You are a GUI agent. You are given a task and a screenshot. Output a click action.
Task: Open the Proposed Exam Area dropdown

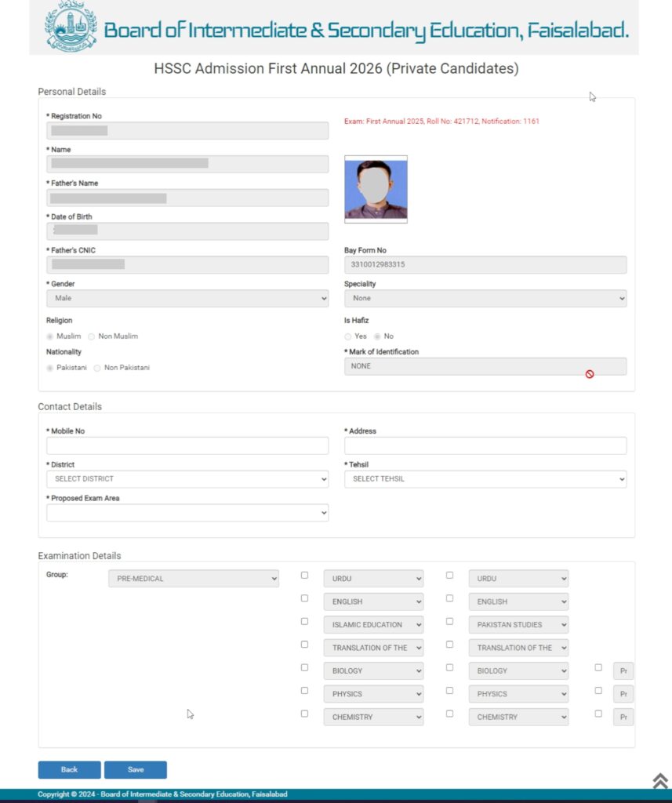pos(187,513)
